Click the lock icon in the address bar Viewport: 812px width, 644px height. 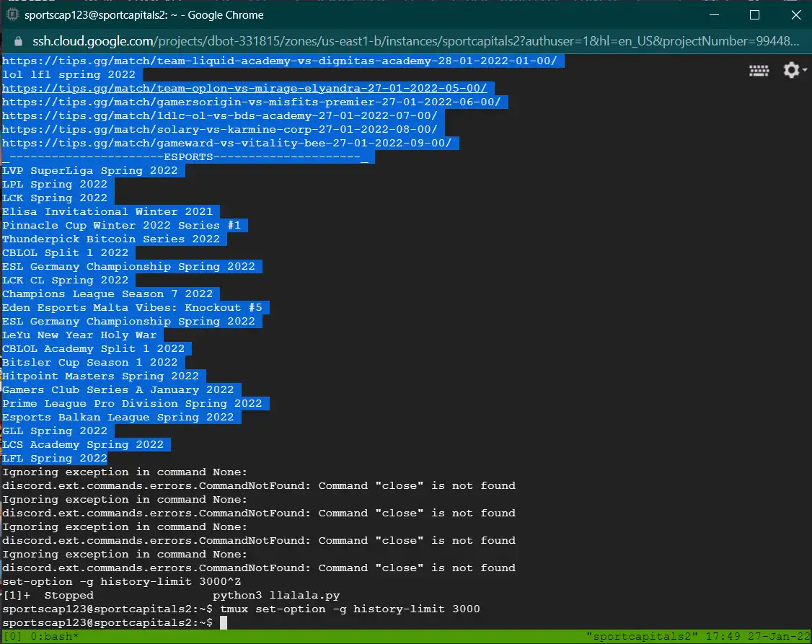point(18,41)
